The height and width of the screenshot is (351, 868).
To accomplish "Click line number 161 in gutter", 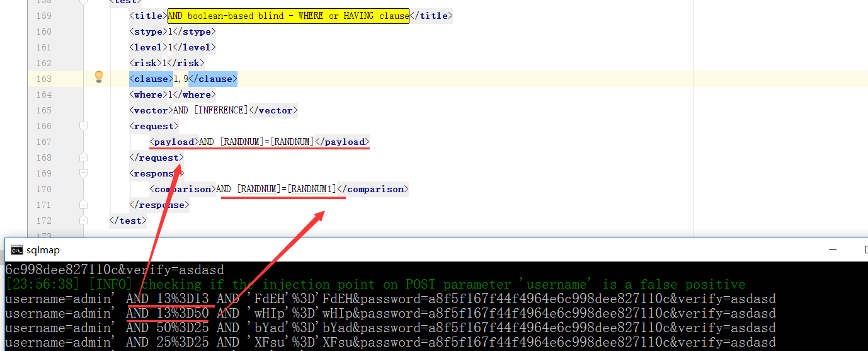I will coord(44,47).
